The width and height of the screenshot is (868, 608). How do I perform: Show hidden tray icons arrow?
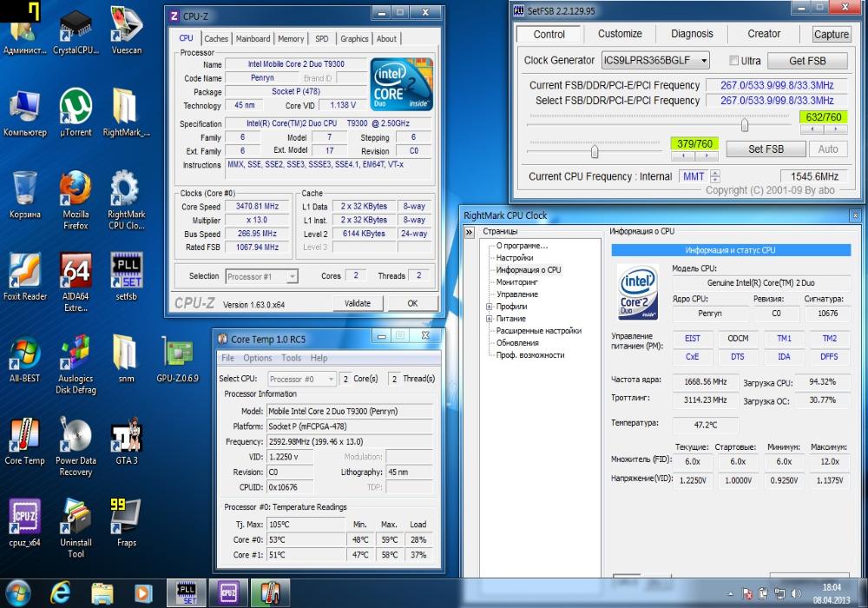click(x=731, y=594)
